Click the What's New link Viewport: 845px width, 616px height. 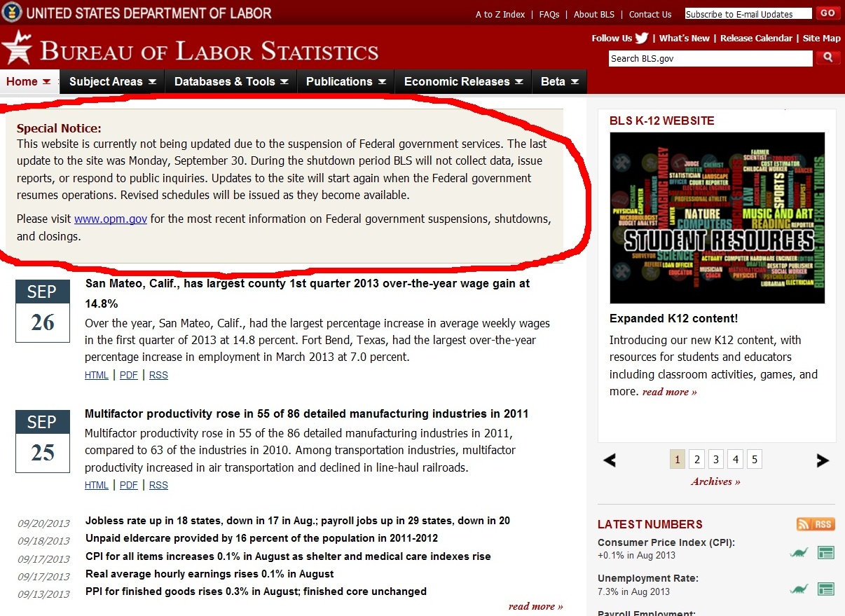[685, 38]
